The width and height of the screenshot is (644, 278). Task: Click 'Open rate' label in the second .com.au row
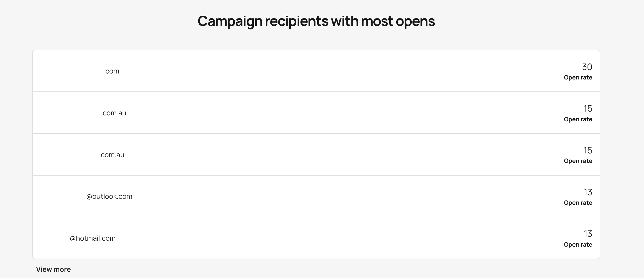578,161
